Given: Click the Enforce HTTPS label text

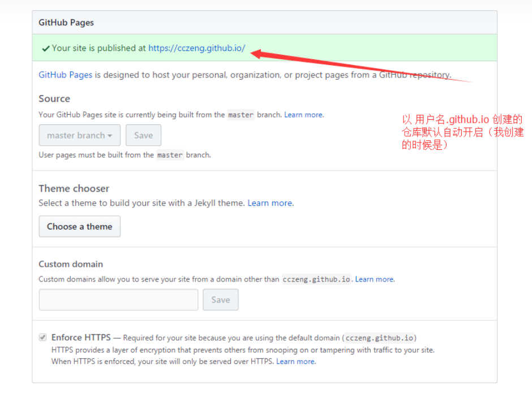Looking at the screenshot, I should [81, 337].
